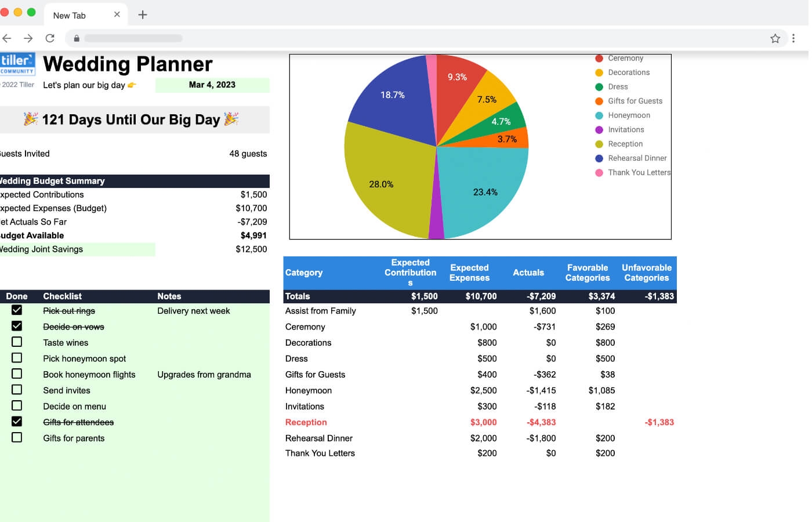The height and width of the screenshot is (522, 812).
Task: Select the $2,500 Honeymoon expected expense cell
Action: tap(483, 390)
